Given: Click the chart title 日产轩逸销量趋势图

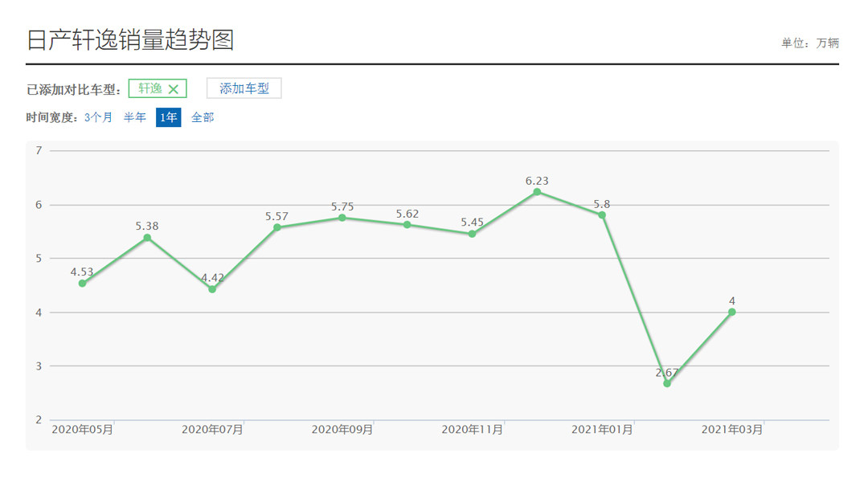Looking at the screenshot, I should coord(130,40).
